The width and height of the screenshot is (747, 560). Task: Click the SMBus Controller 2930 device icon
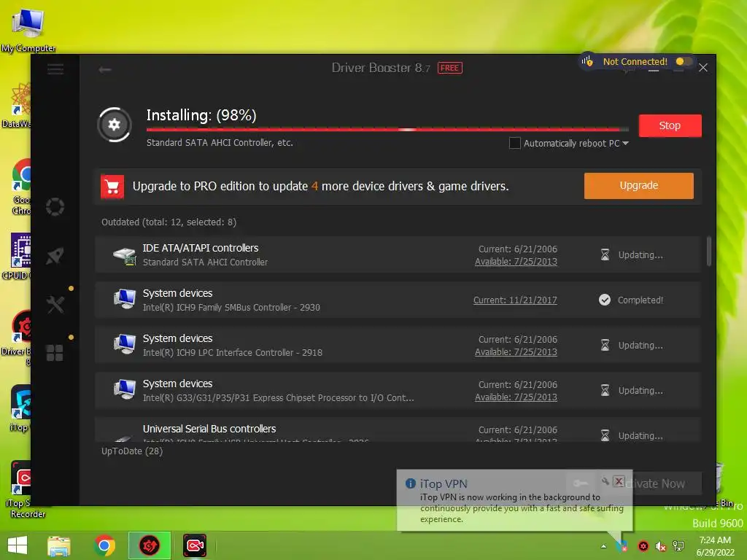click(x=124, y=300)
